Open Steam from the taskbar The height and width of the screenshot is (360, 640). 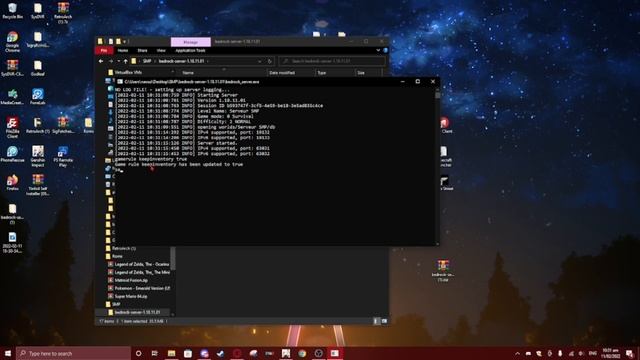pyautogui.click(x=220, y=353)
